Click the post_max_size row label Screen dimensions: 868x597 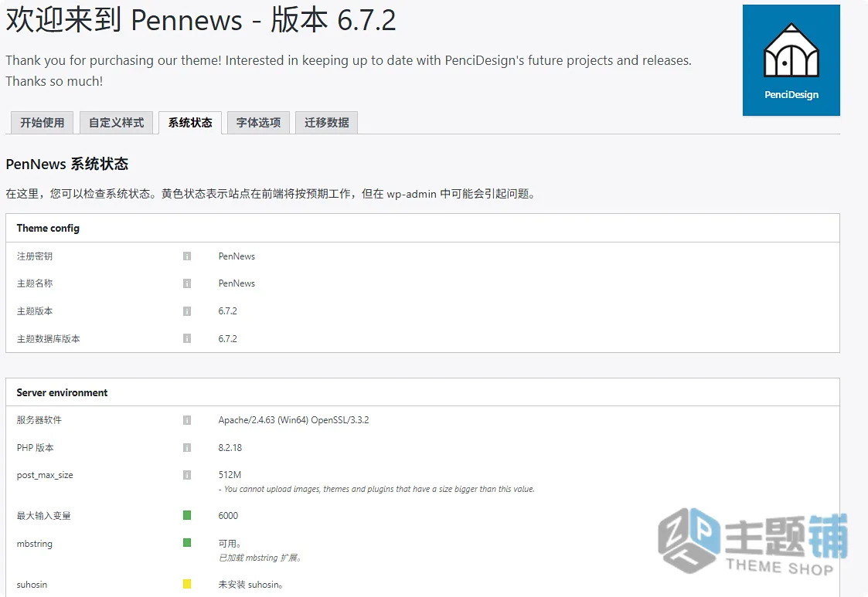45,475
